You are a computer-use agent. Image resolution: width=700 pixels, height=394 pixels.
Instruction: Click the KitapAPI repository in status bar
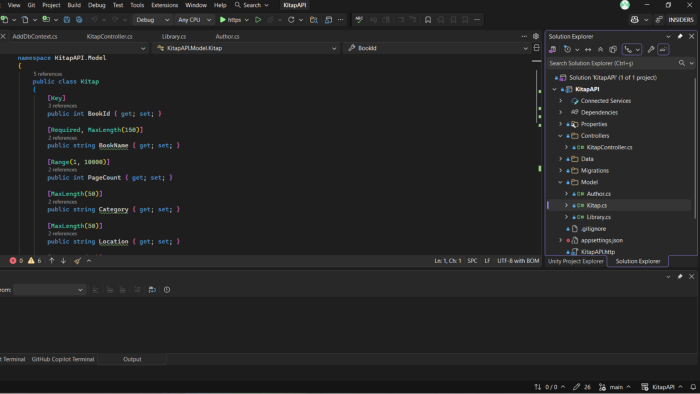pos(662,387)
